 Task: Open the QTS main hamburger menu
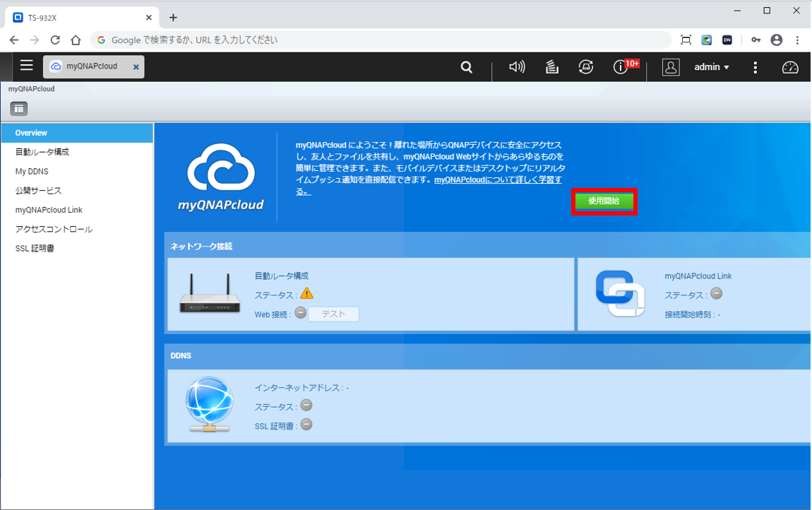(x=26, y=66)
